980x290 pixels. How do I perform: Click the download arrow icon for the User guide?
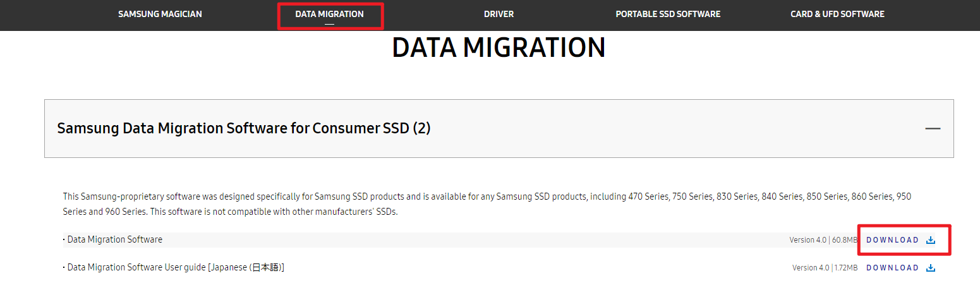[x=930, y=268]
